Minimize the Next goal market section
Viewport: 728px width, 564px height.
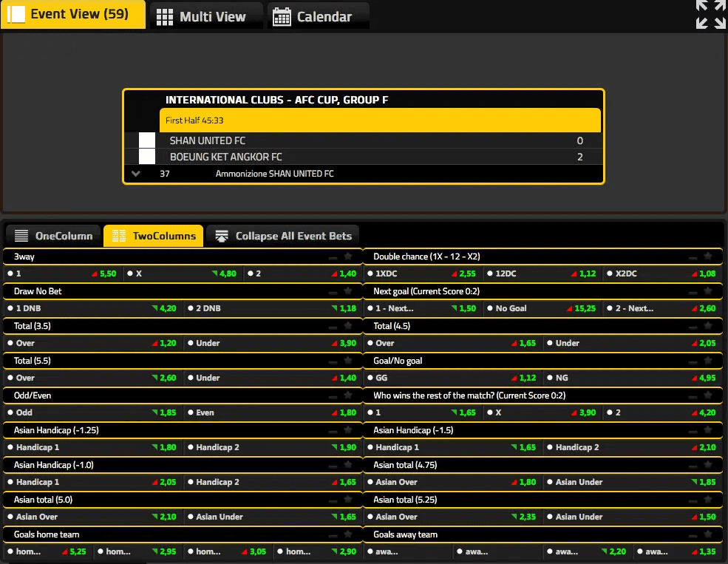click(x=692, y=291)
